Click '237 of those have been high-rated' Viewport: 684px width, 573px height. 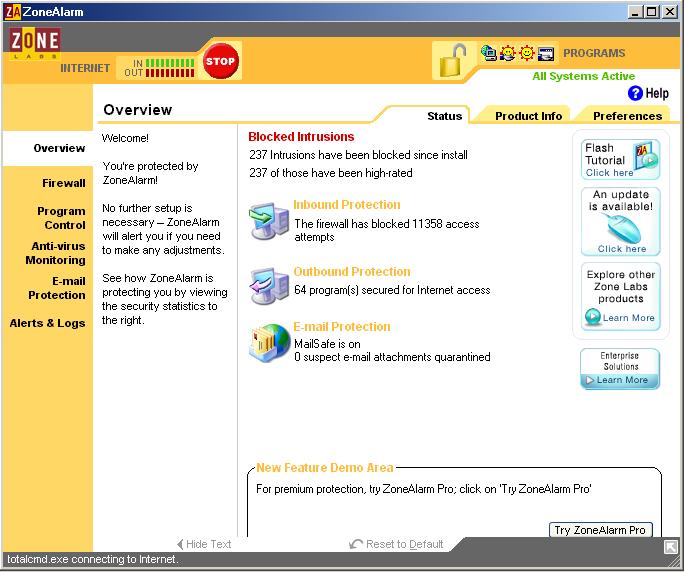(x=331, y=173)
